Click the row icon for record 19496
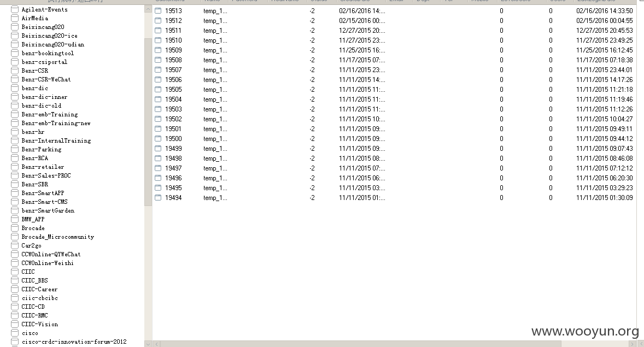This screenshot has width=644, height=347. click(158, 178)
